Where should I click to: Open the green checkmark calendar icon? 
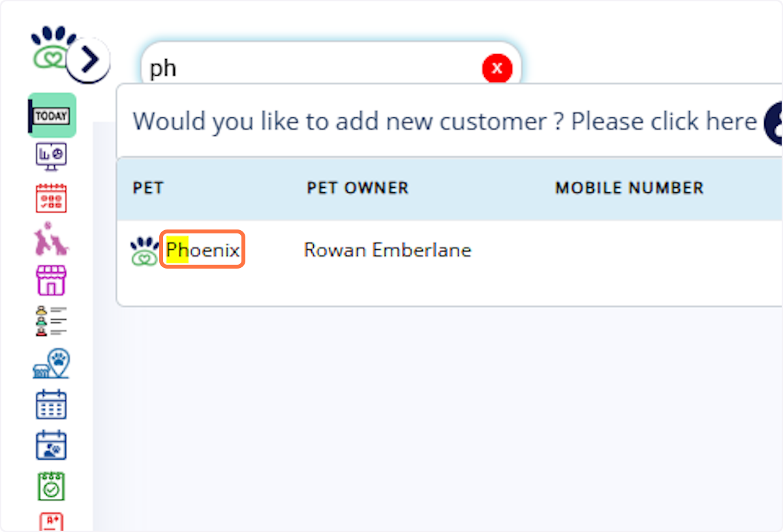point(51,486)
